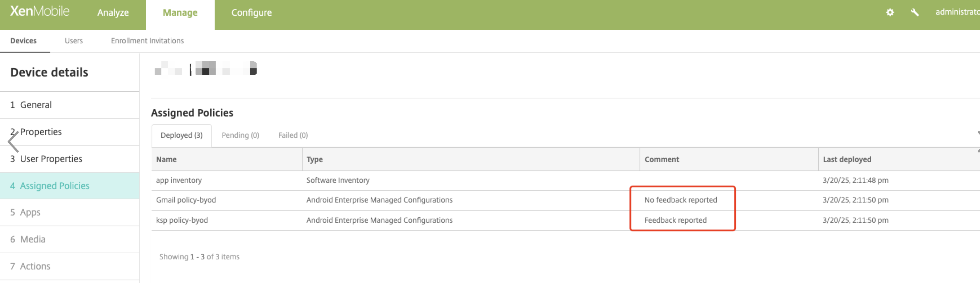Open User Properties section
Viewport: 980px width, 283px height.
tap(51, 159)
